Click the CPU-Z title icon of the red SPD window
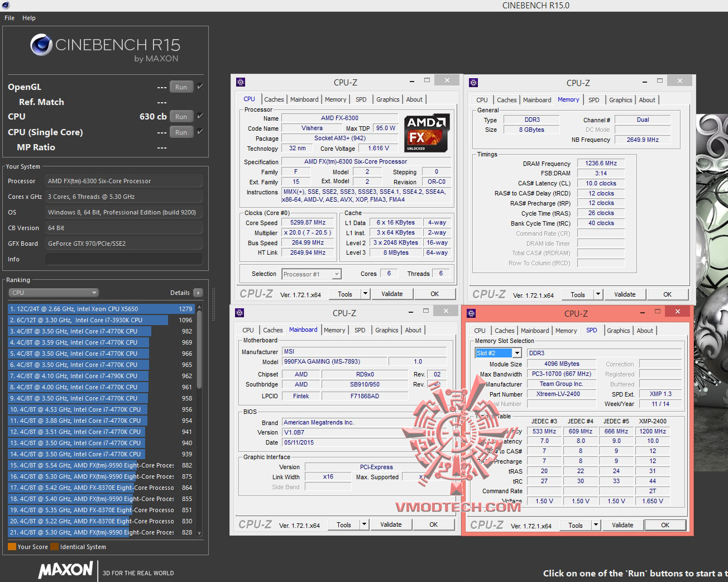The image size is (728, 582). pos(471,313)
